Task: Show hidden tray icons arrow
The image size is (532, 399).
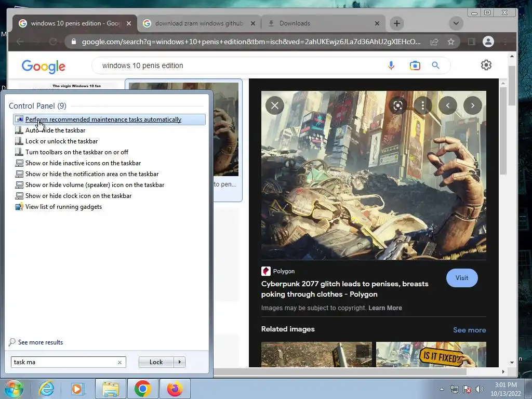Action: [x=442, y=389]
